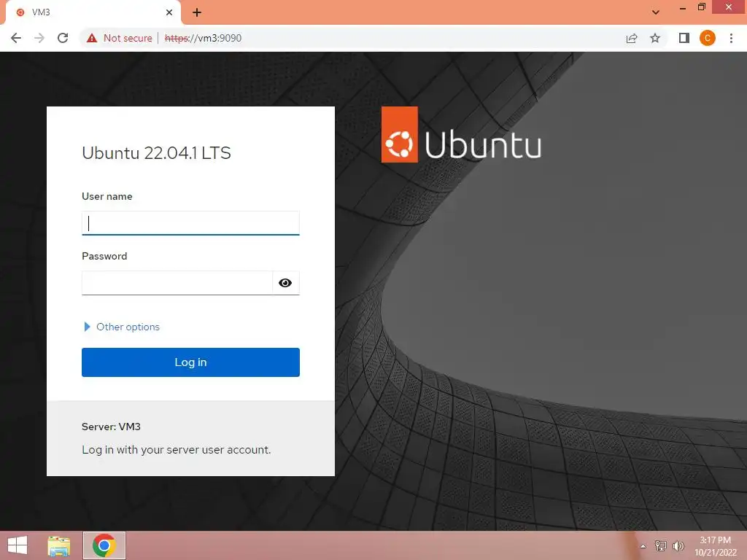
Task: Reload the VM3 page
Action: [x=63, y=38]
